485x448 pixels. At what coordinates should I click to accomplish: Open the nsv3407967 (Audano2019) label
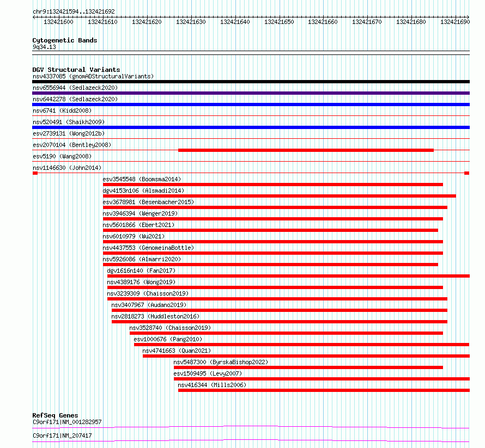point(149,305)
